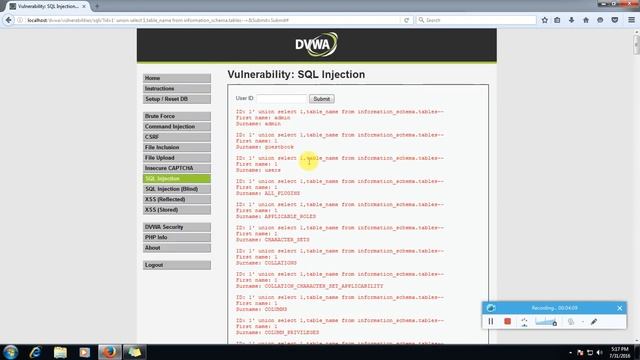Pause the screen recording
Viewport: 640px width, 360px height.
click(x=491, y=322)
